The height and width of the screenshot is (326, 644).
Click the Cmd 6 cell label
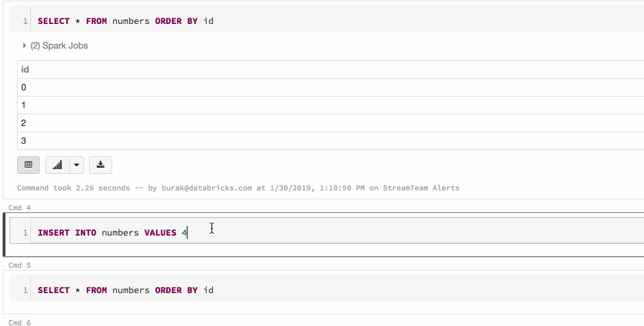click(x=19, y=322)
